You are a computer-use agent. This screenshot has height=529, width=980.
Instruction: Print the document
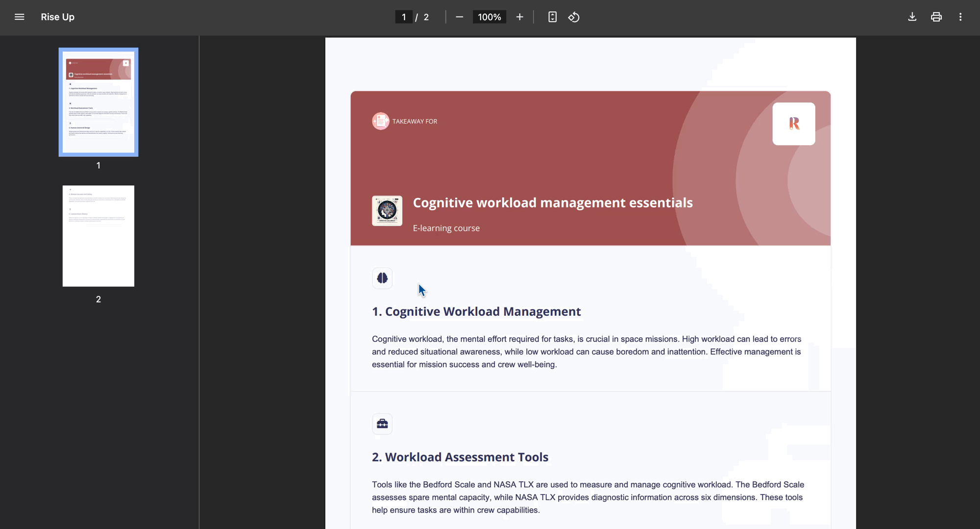(936, 17)
